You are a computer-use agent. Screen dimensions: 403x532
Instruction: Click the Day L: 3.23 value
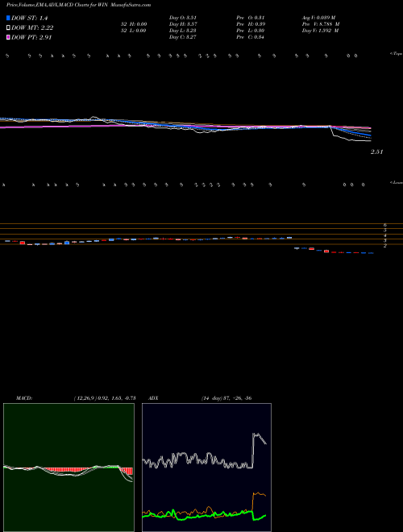(183, 31)
